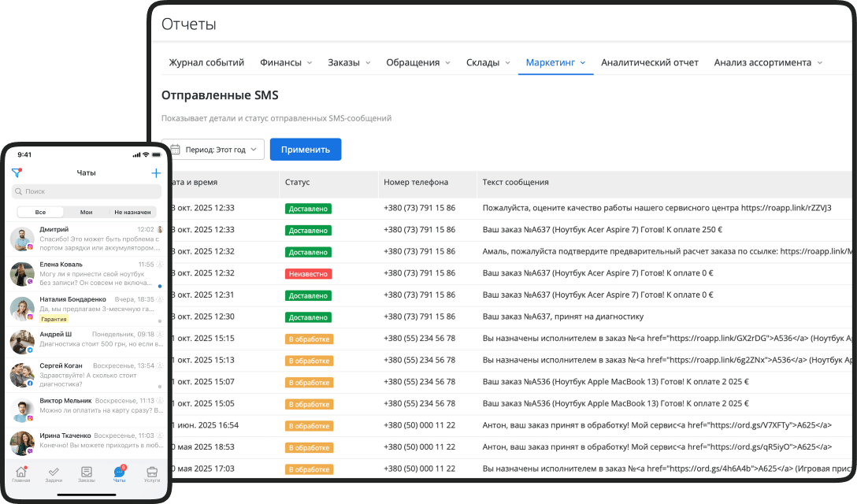This screenshot has height=504, width=857.
Task: Click the battery icon in phone status bar
Action: [157, 154]
